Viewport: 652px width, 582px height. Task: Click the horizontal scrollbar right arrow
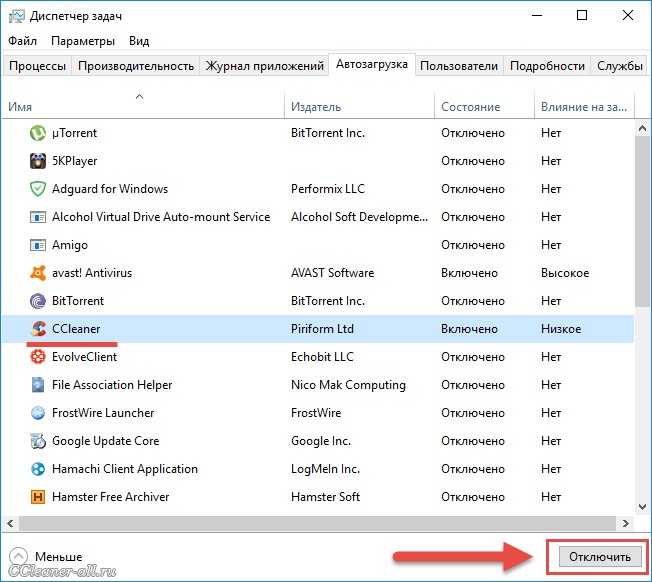click(625, 523)
